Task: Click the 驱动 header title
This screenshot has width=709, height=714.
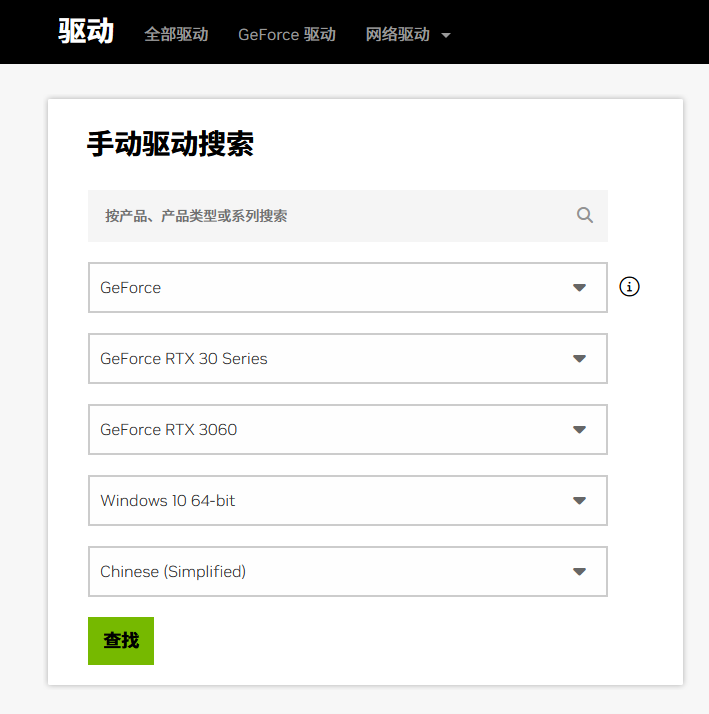Action: 86,31
